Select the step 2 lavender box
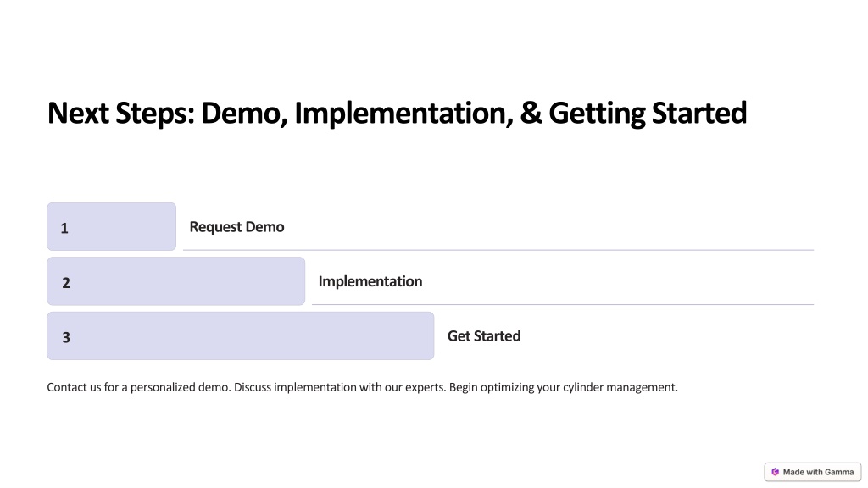The height and width of the screenshot is (488, 868). [176, 281]
